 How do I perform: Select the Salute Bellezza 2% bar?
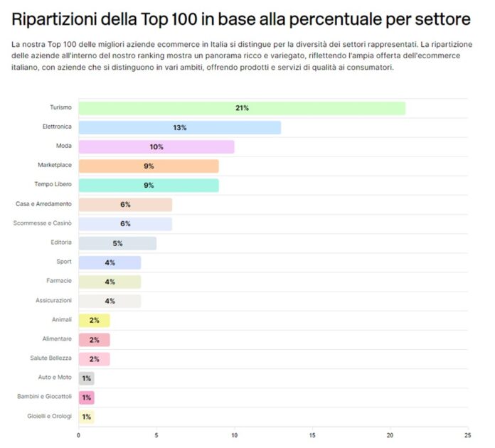coord(94,359)
